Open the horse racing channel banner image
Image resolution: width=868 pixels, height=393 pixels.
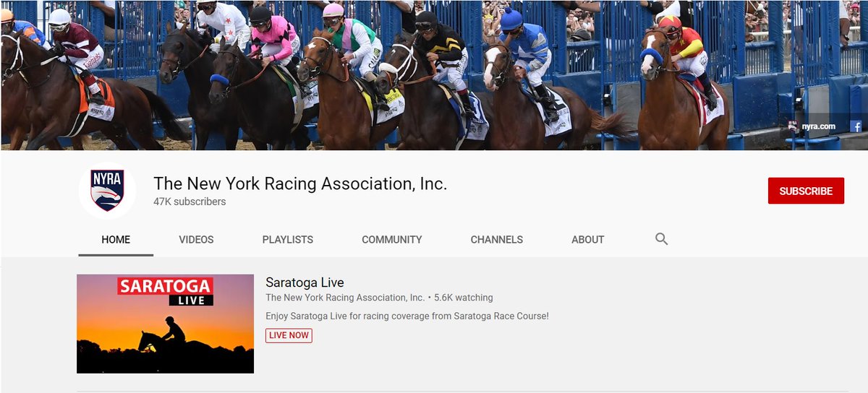[x=434, y=75]
